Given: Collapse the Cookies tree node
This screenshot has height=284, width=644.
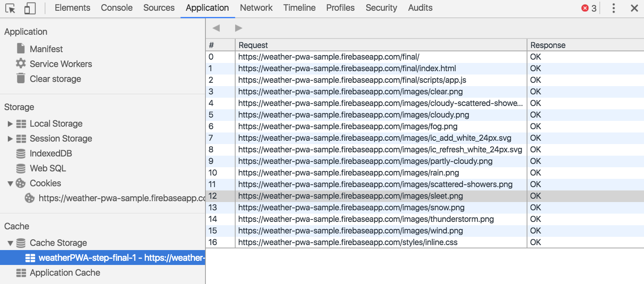Looking at the screenshot, I should point(10,183).
